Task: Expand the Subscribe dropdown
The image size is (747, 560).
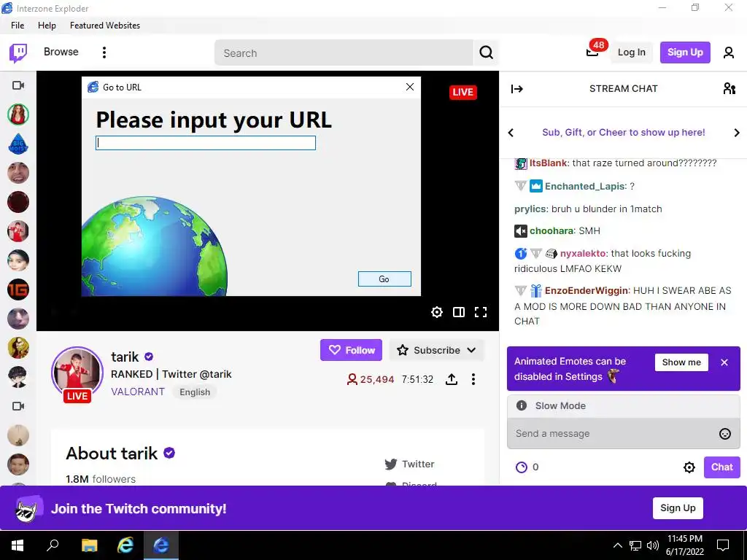Action: coord(436,350)
